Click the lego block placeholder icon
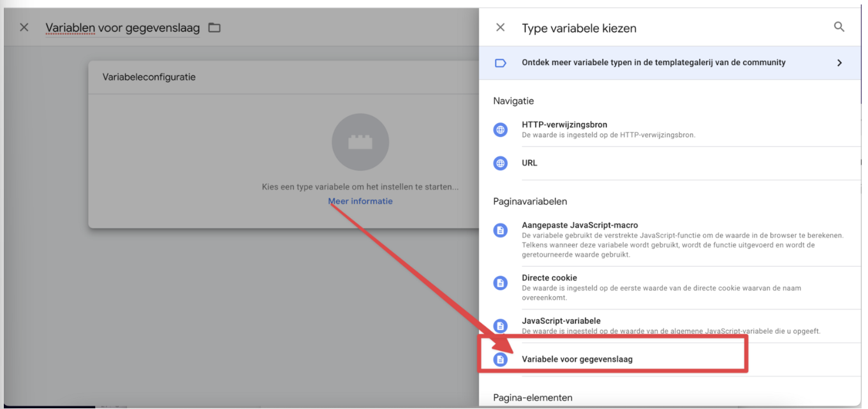 360,143
